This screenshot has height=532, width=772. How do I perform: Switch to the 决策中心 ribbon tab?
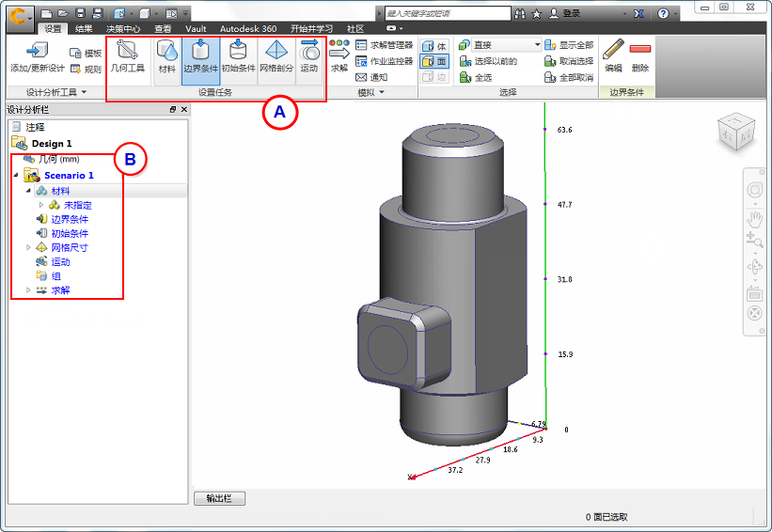123,29
